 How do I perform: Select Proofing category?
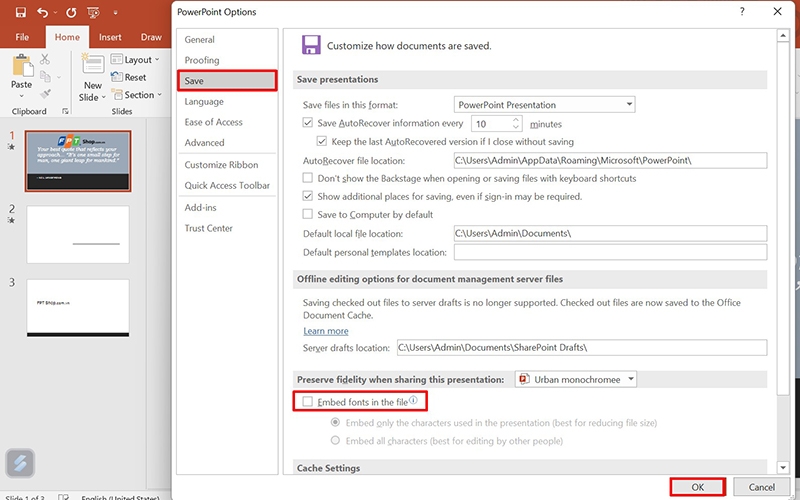227,60
